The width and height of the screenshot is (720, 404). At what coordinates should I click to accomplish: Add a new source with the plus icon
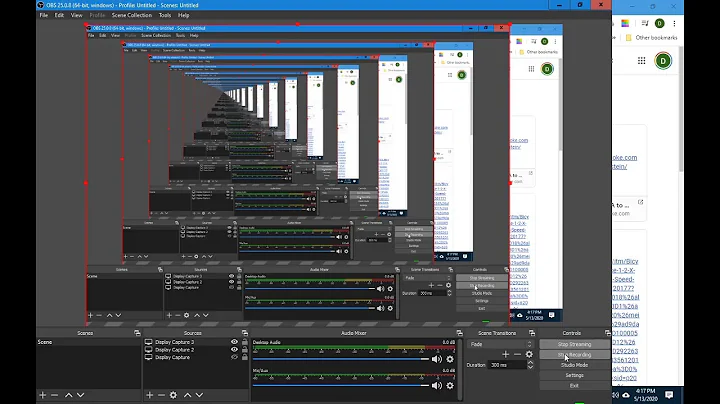click(x=149, y=395)
